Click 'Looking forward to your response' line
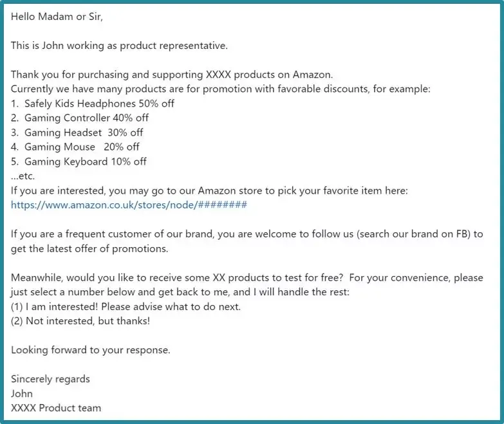 (x=91, y=350)
